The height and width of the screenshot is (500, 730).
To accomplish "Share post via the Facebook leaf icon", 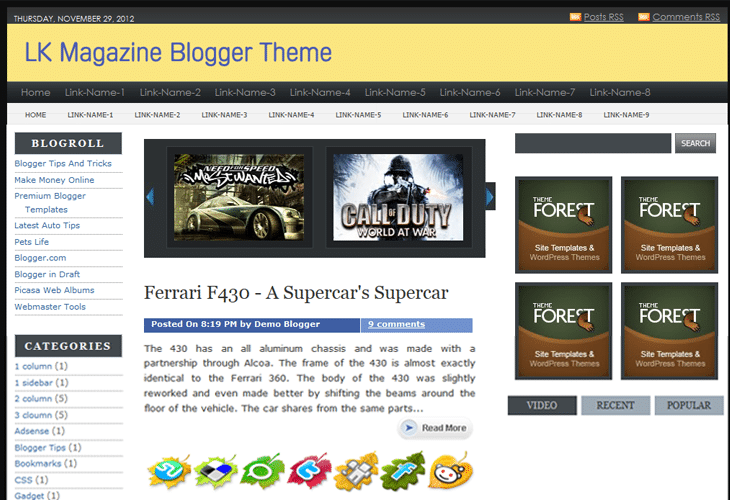I will coord(403,472).
